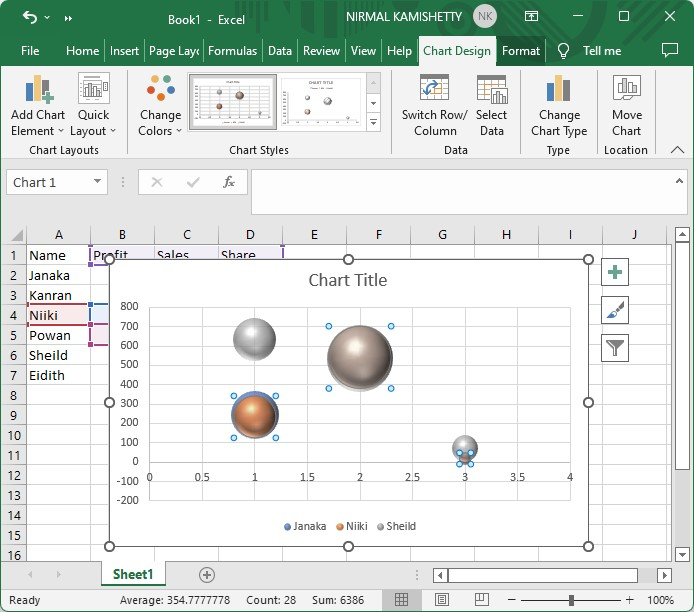Open the Chart Styles paintbrush button
This screenshot has width=694, height=612.
coord(615,310)
